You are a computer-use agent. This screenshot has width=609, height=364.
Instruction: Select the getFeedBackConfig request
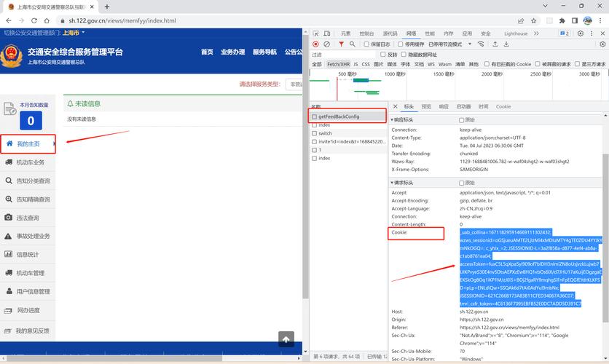pos(339,116)
